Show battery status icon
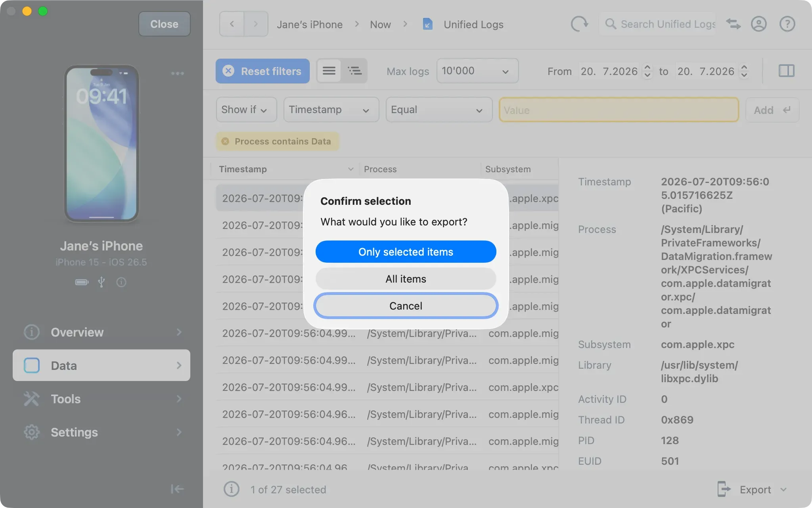Screen dimensions: 812x508 coord(82,282)
